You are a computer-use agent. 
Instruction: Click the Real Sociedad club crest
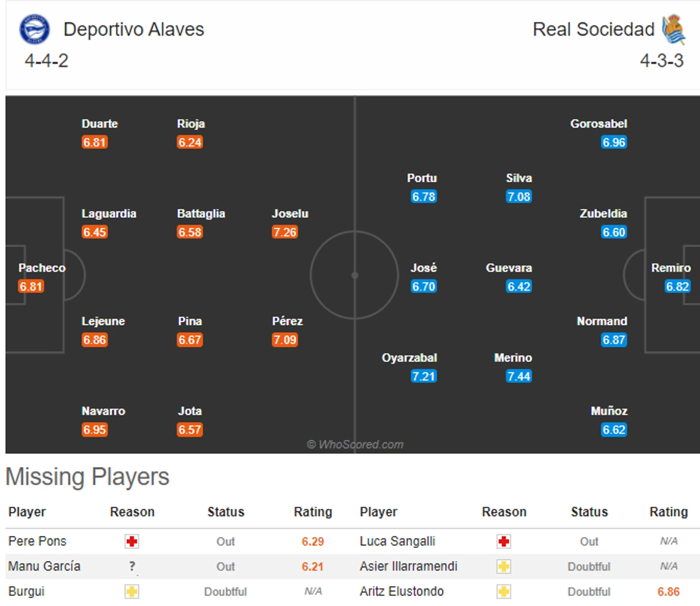674,29
